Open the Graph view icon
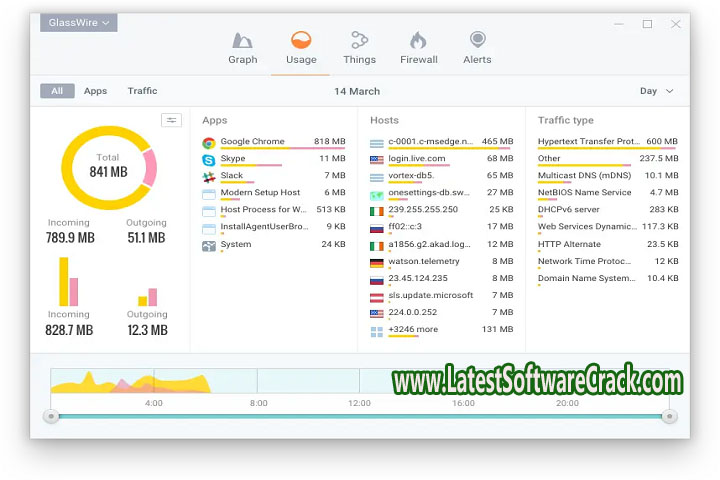The height and width of the screenshot is (480, 720). click(242, 40)
